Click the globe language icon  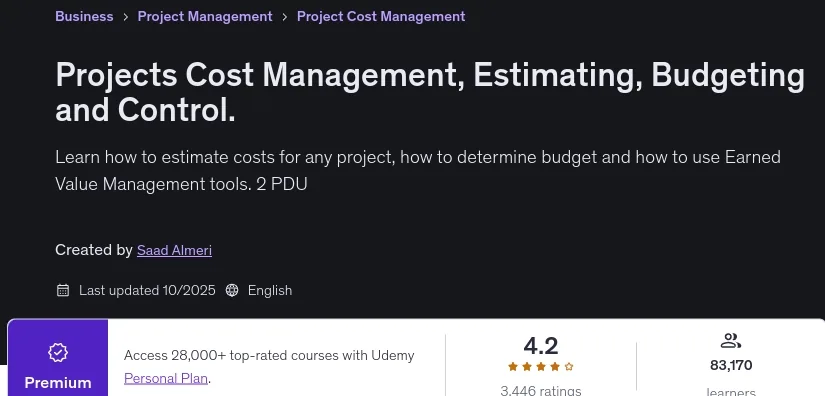pos(232,290)
